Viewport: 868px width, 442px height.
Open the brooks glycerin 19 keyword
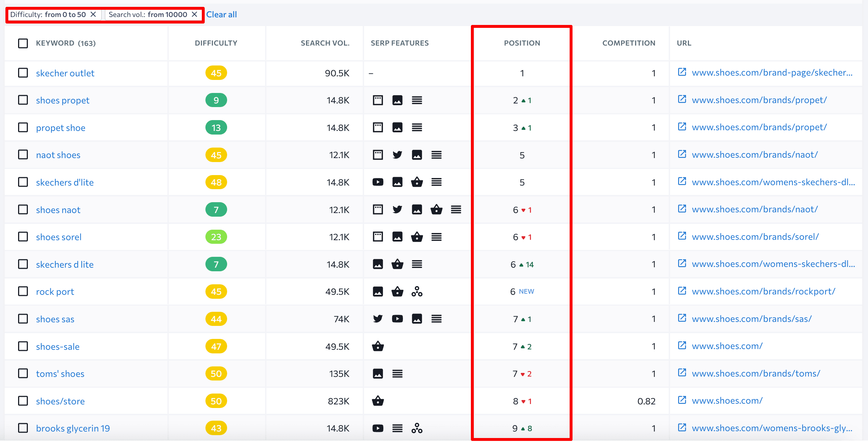pyautogui.click(x=73, y=428)
